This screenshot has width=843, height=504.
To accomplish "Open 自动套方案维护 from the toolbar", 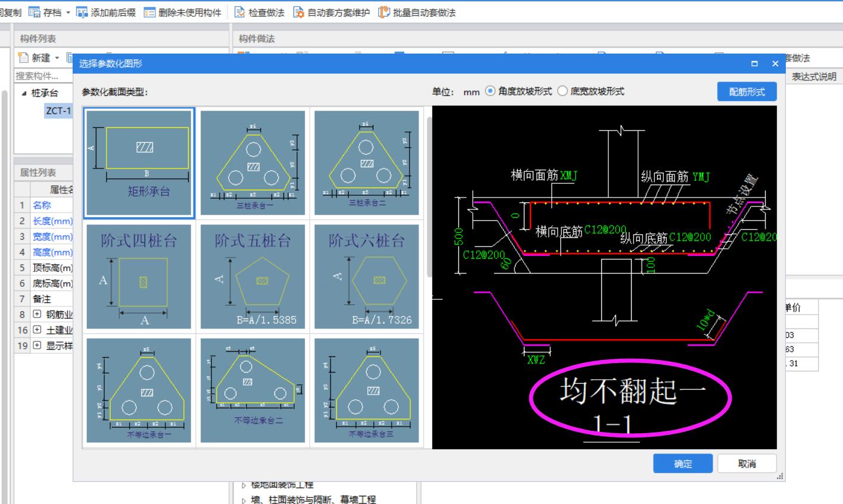I will (x=332, y=12).
